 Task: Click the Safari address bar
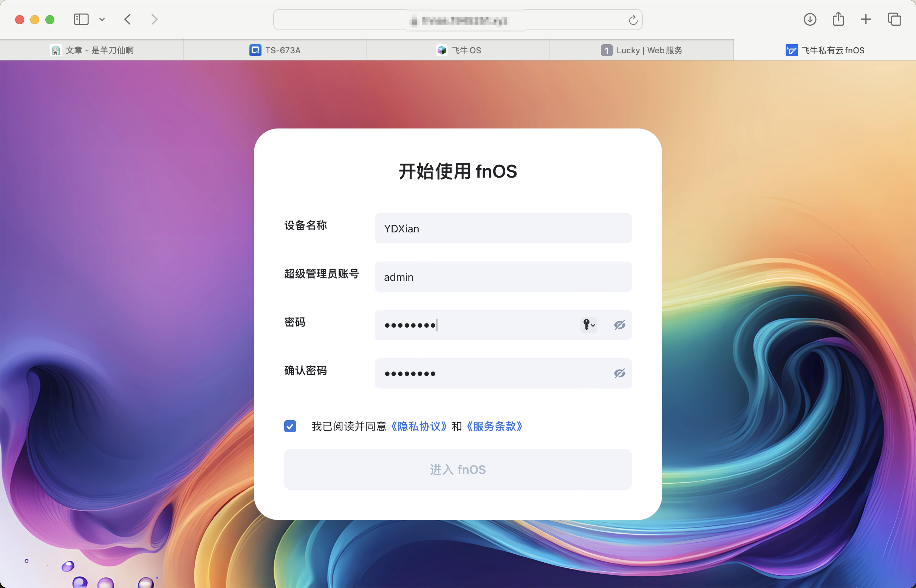(458, 20)
